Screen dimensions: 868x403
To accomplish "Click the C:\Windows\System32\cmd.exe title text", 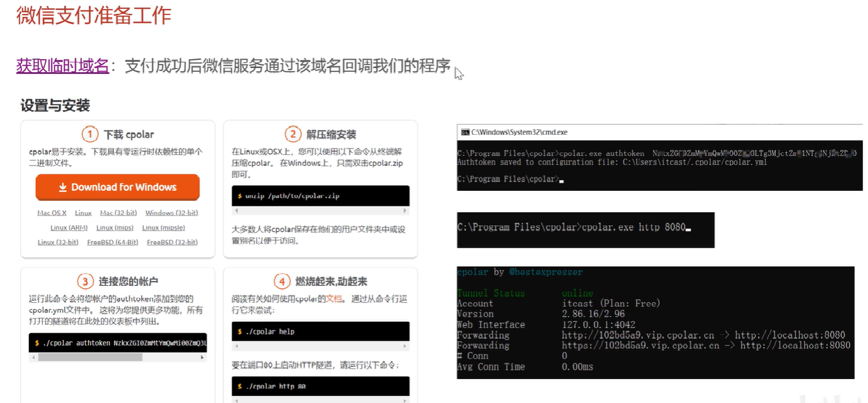I will [x=519, y=132].
